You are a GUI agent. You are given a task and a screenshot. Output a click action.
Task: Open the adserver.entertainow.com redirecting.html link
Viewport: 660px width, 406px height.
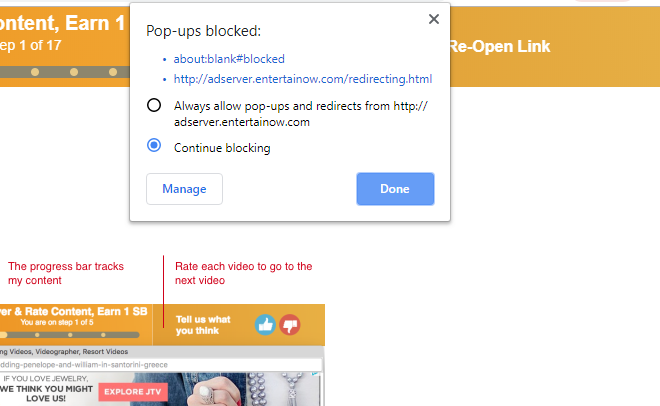(303, 79)
